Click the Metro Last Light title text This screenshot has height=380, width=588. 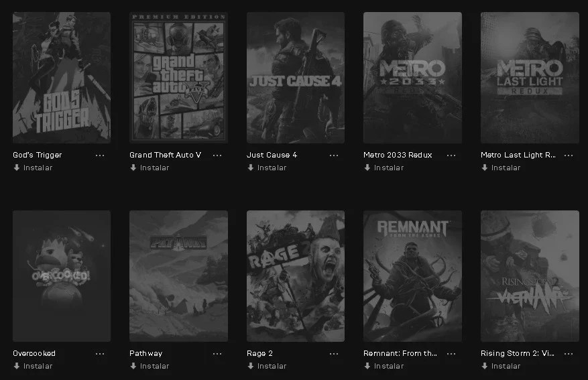click(x=518, y=155)
